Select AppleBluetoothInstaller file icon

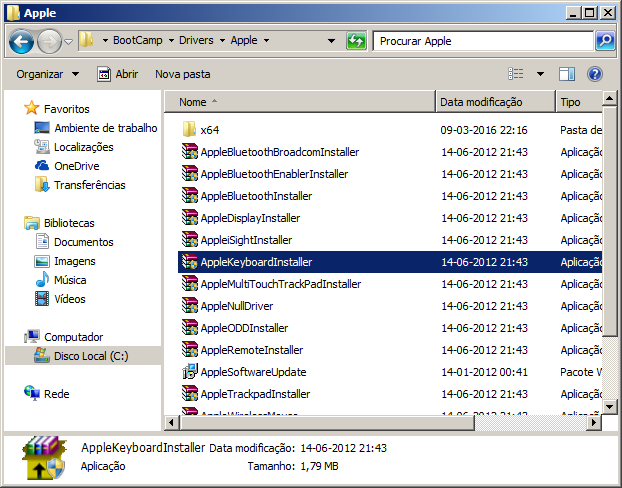pyautogui.click(x=190, y=196)
